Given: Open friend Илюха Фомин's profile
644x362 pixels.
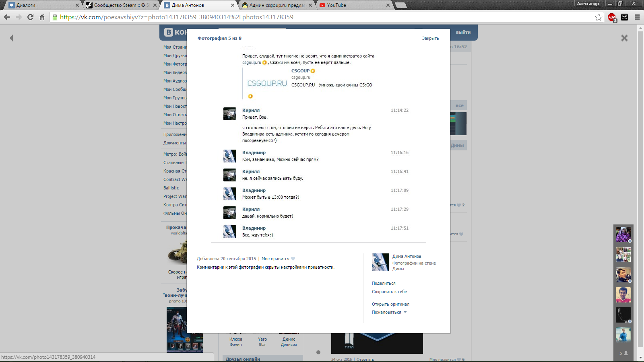Looking at the screenshot, I should (x=236, y=341).
